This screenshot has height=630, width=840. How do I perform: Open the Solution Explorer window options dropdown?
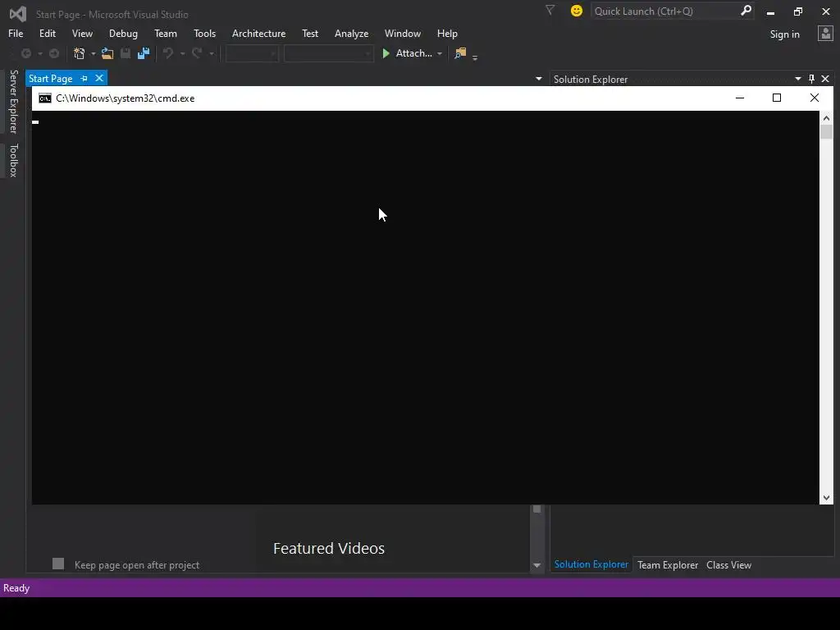797,79
